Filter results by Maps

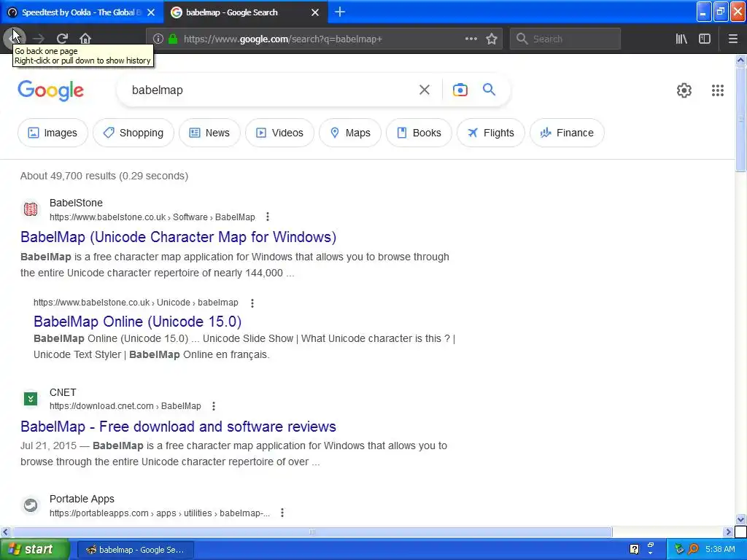pyautogui.click(x=350, y=133)
